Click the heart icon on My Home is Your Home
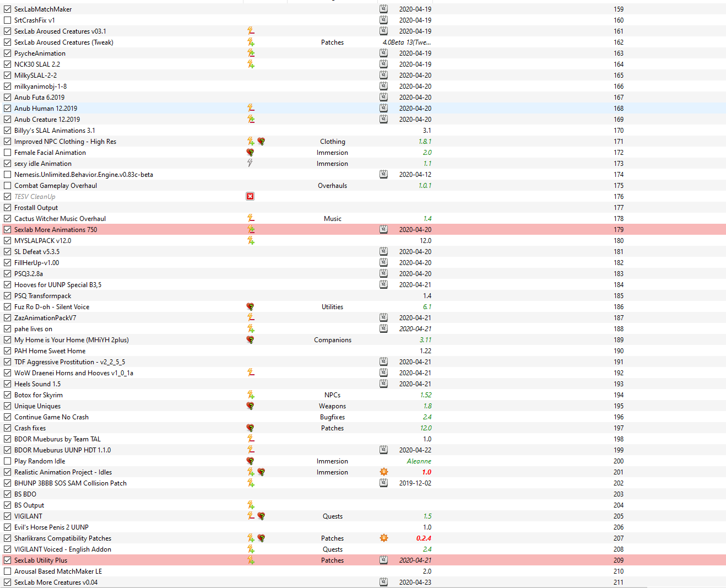726x588 pixels. [250, 340]
